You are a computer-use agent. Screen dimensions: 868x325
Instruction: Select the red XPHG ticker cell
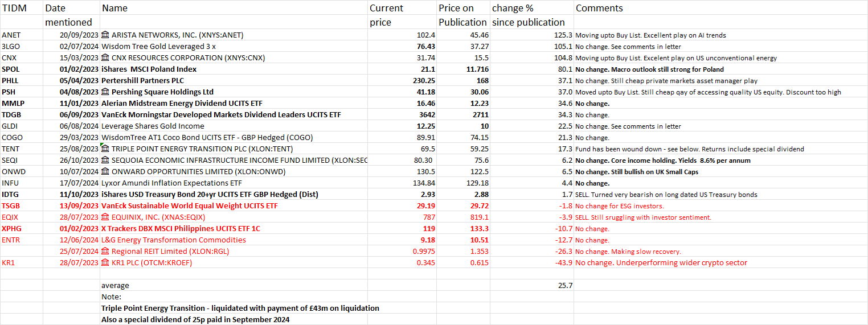[x=22, y=229]
